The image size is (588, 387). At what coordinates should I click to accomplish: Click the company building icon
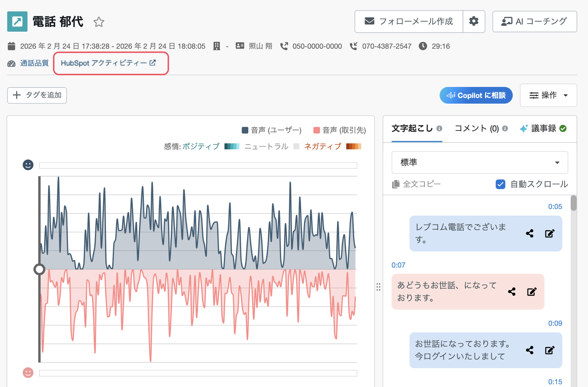click(x=217, y=46)
